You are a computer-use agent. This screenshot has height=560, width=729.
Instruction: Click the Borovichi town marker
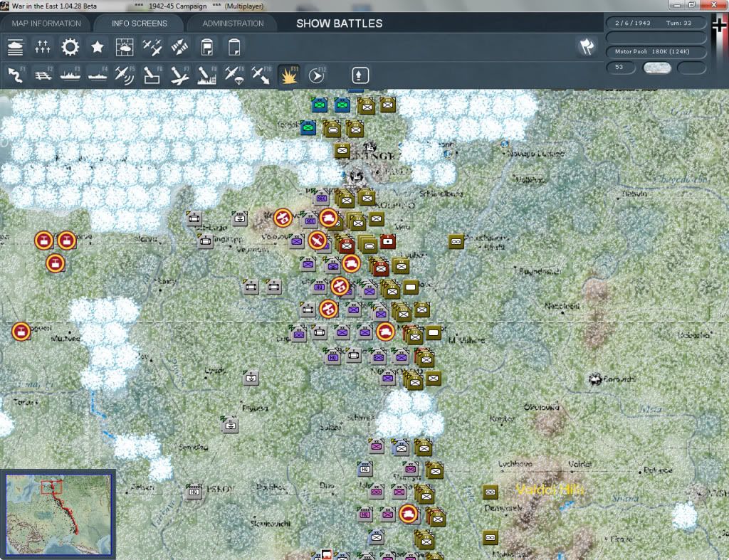tap(595, 379)
